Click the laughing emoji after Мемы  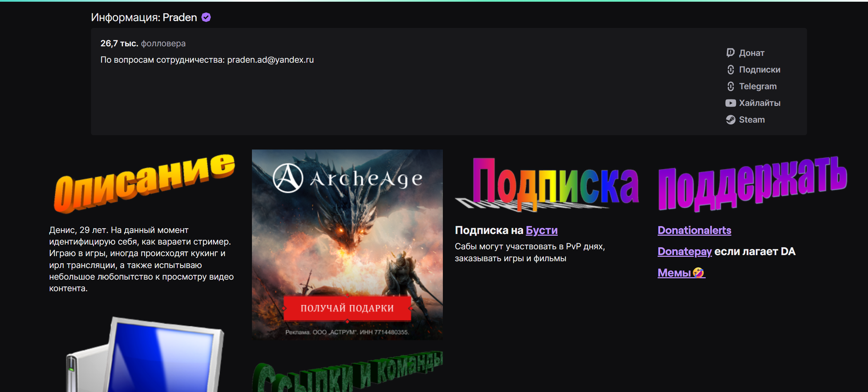pos(698,273)
